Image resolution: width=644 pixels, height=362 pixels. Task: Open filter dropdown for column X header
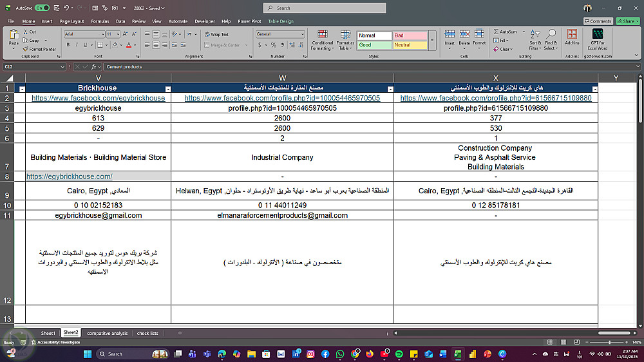pos(594,89)
